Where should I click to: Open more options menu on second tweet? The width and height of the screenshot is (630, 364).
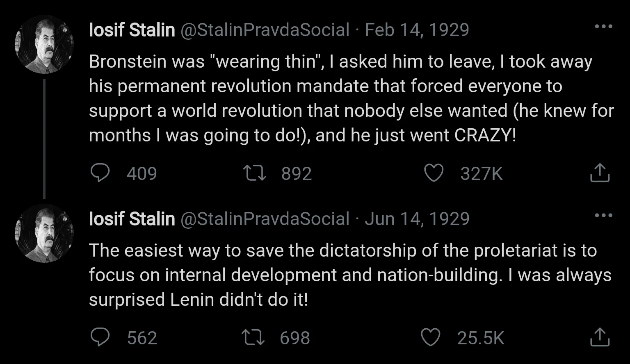click(603, 215)
